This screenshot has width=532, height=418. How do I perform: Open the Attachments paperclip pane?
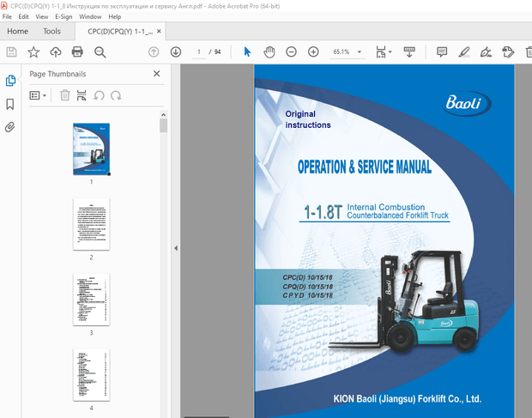[9, 127]
